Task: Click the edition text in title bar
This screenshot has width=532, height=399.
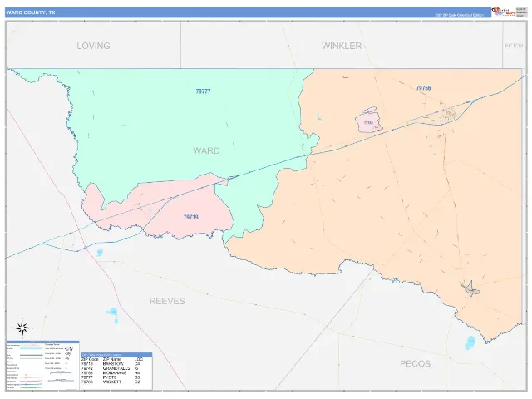Action: (x=460, y=15)
